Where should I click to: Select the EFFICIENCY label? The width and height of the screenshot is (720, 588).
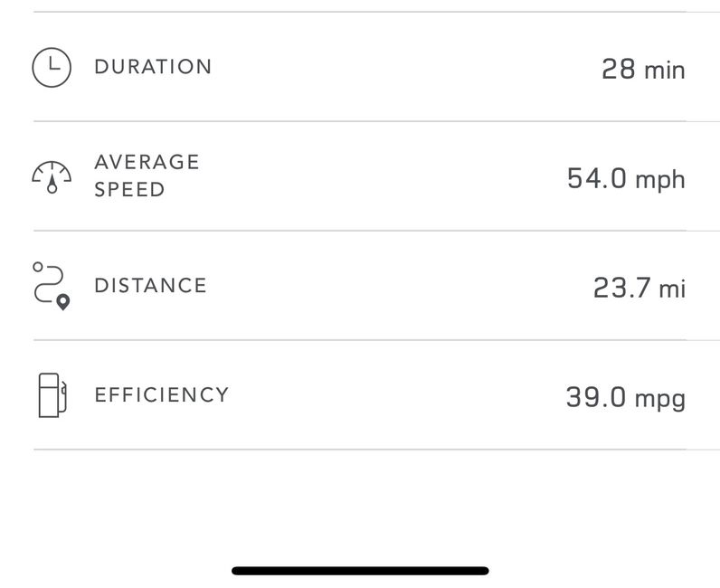click(162, 394)
